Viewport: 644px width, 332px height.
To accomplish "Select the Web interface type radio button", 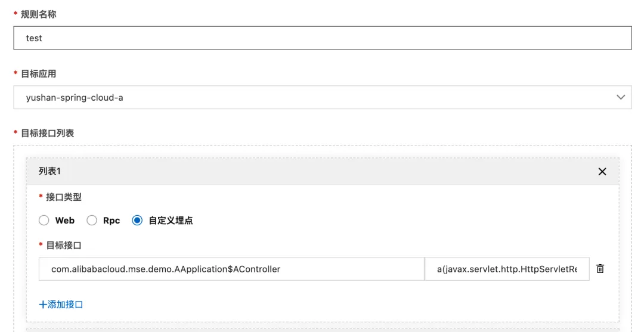I will [44, 221].
